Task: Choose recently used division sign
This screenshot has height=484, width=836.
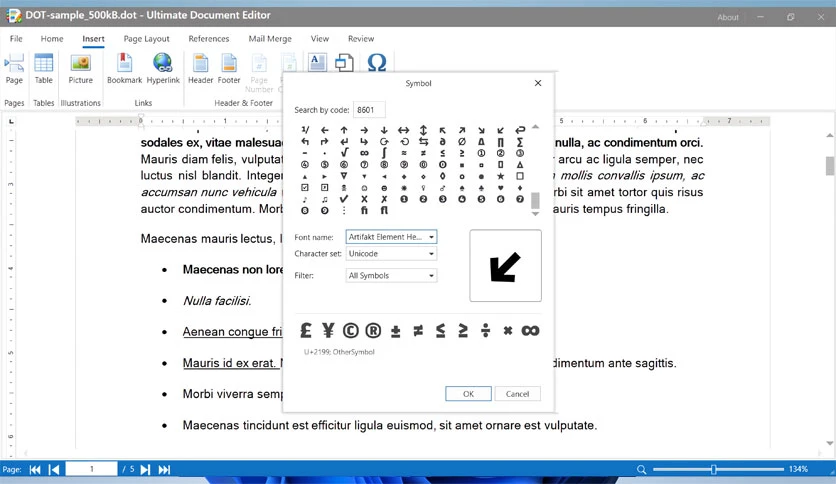Action: pos(485,330)
